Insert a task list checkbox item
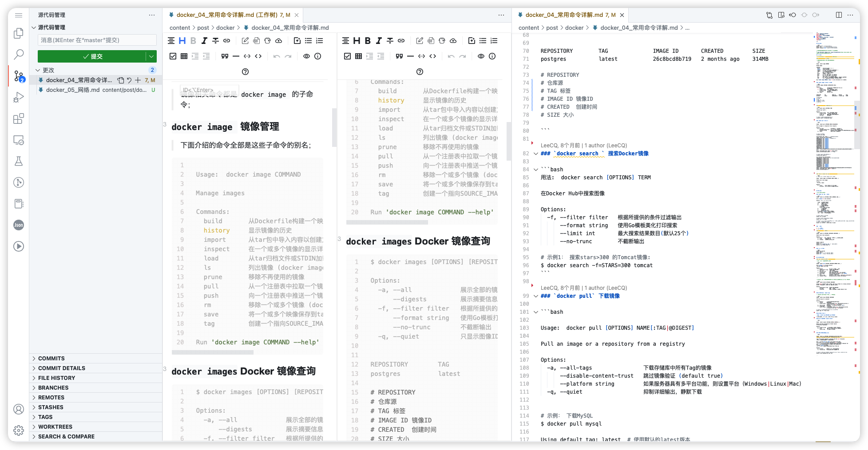Image resolution: width=868 pixels, height=450 pixels. coord(173,56)
